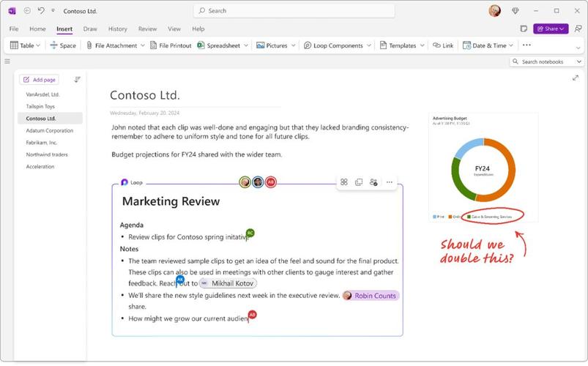588x366 pixels.
Task: Open the Loop component more options menu
Action: point(390,182)
